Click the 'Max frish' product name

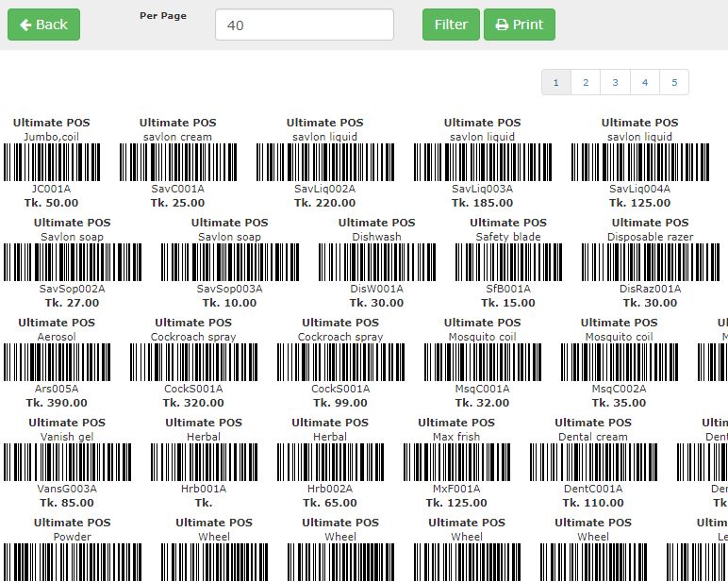click(456, 437)
